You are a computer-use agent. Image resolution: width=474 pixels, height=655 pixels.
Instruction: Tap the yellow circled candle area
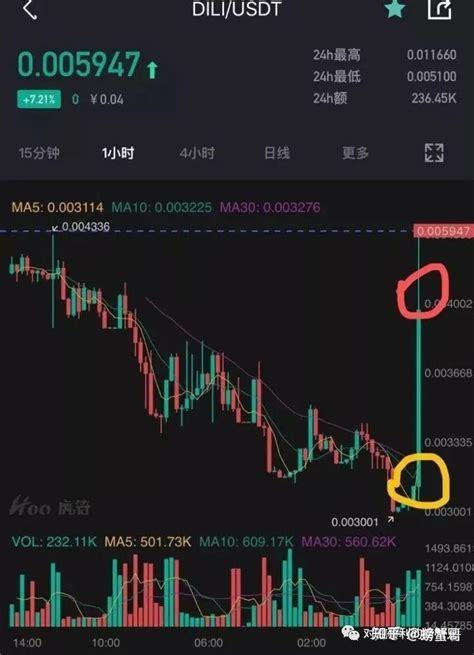coord(418,478)
